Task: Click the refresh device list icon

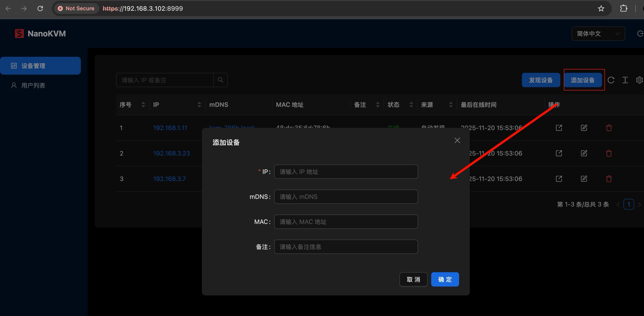Action: tap(611, 80)
